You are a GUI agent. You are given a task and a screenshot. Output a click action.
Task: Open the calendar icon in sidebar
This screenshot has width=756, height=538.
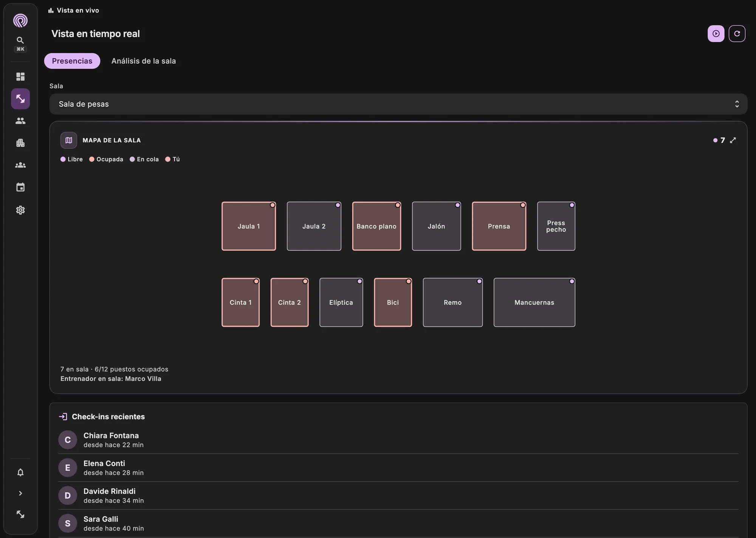click(20, 187)
